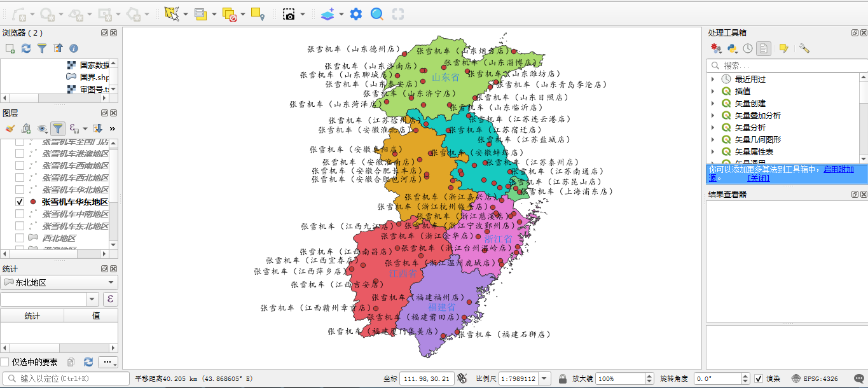This screenshot has height=388, width=868.
Task: Refresh statistics panel results
Action: pyautogui.click(x=88, y=362)
